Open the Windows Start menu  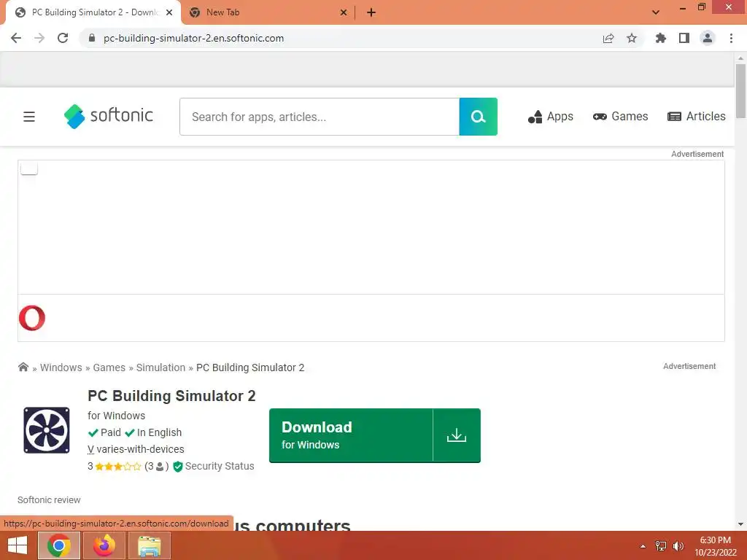point(18,545)
